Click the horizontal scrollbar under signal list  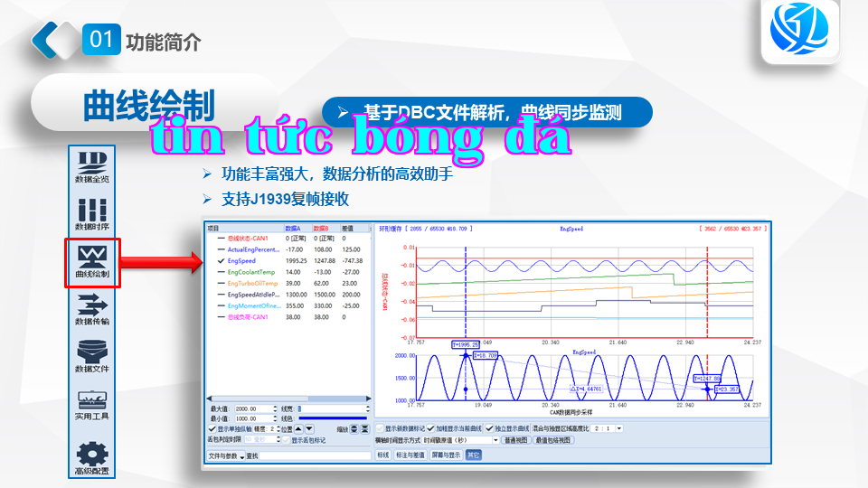click(x=288, y=399)
